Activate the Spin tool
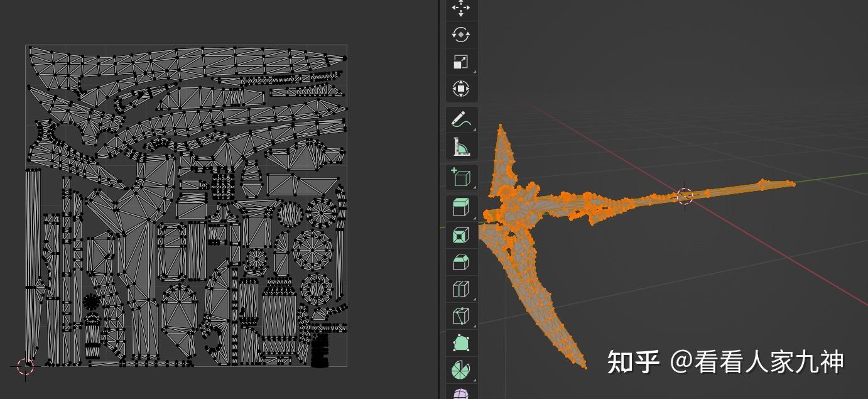The image size is (868, 399). 462,369
